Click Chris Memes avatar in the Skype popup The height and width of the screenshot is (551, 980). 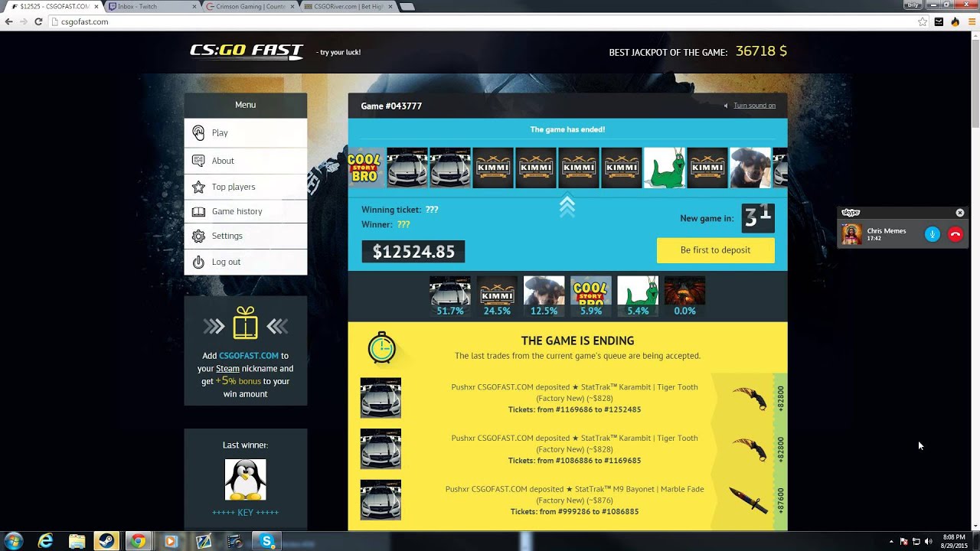coord(851,234)
